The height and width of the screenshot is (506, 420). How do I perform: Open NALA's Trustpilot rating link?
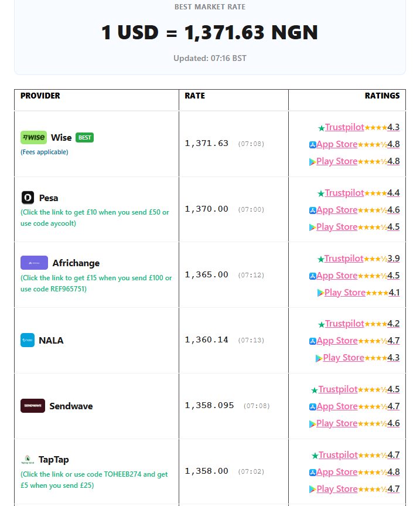click(x=344, y=323)
